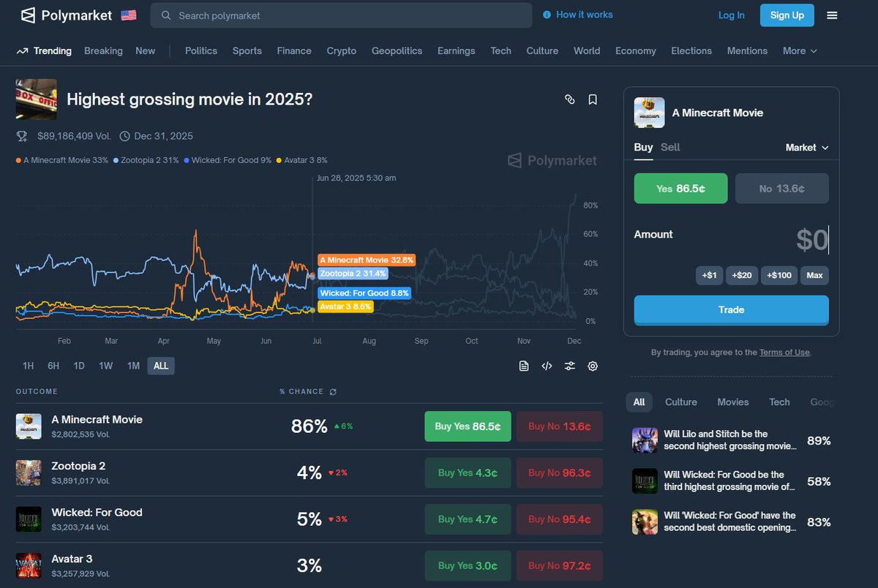
Task: Open the Polymarket home logo
Action: click(66, 15)
